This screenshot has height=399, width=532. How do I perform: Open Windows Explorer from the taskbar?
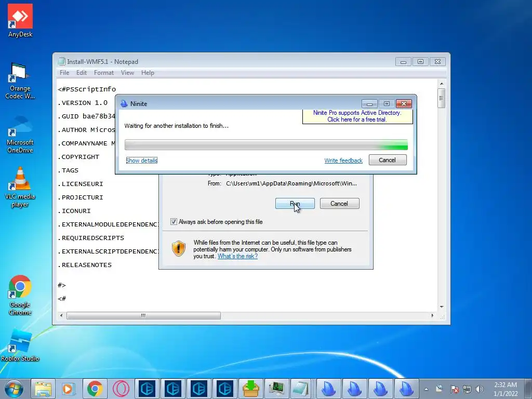[x=43, y=389]
